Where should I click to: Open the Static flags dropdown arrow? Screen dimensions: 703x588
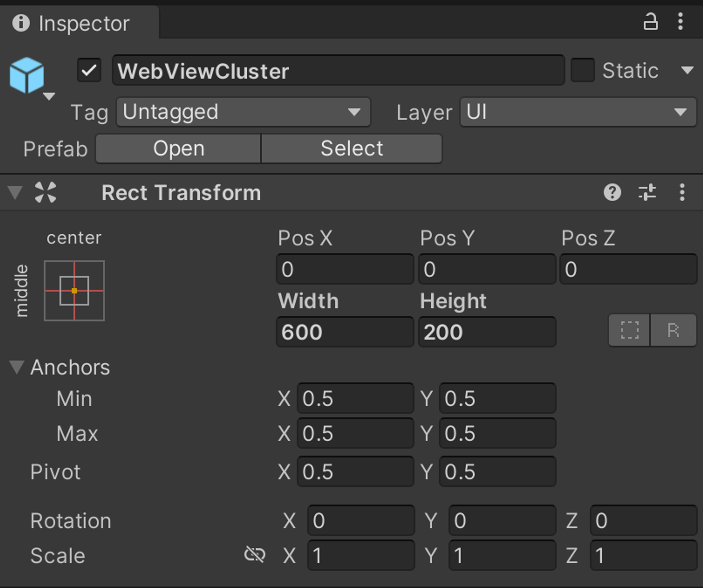click(x=687, y=70)
